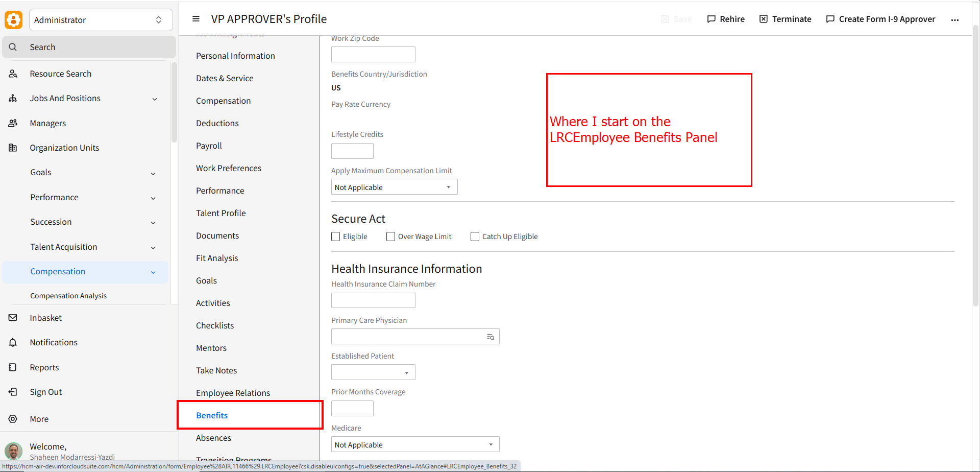
Task: Check the Over Wage Limit checkbox
Action: tap(391, 237)
